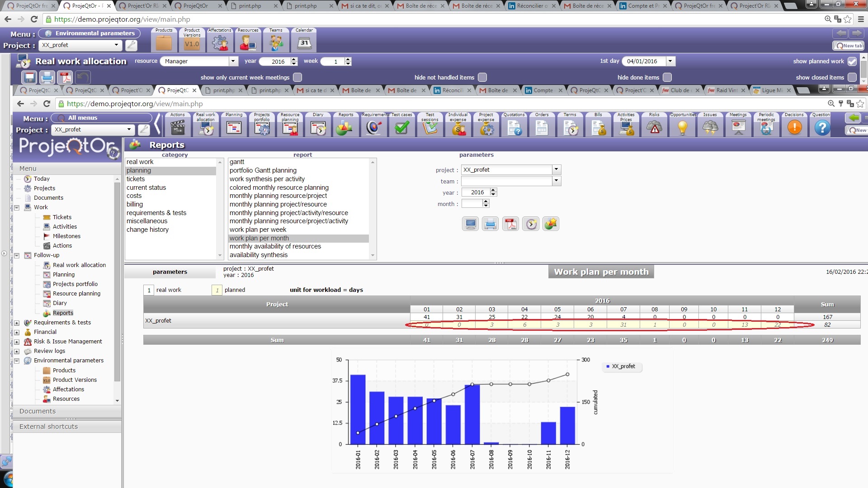This screenshot has height=488, width=868.
Task: Open Calendar icon in top toolbar
Action: 304,43
